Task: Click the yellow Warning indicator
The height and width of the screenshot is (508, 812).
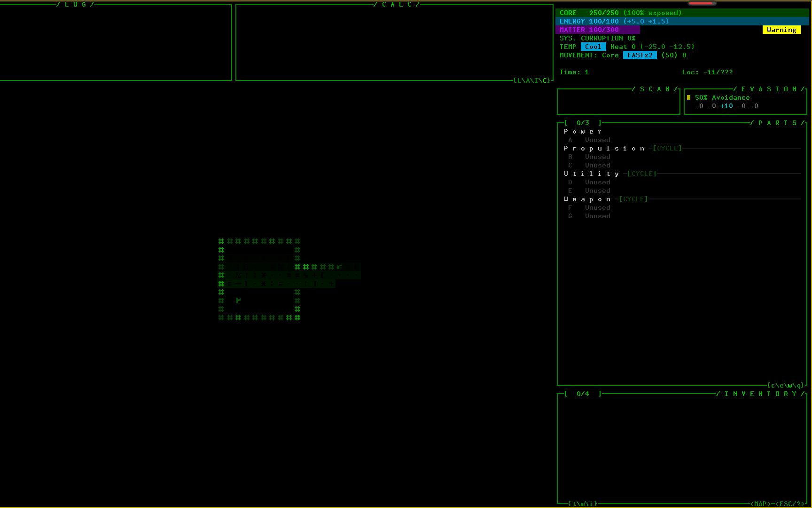Action: pos(781,30)
